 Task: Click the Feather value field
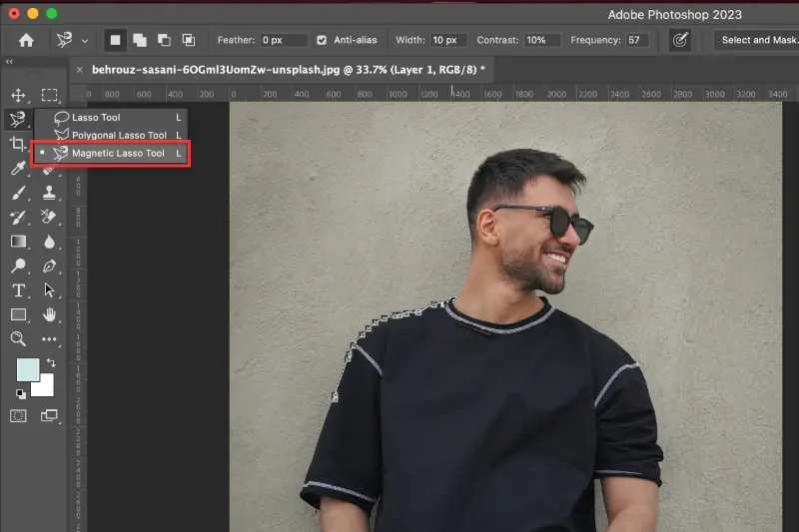(x=284, y=40)
